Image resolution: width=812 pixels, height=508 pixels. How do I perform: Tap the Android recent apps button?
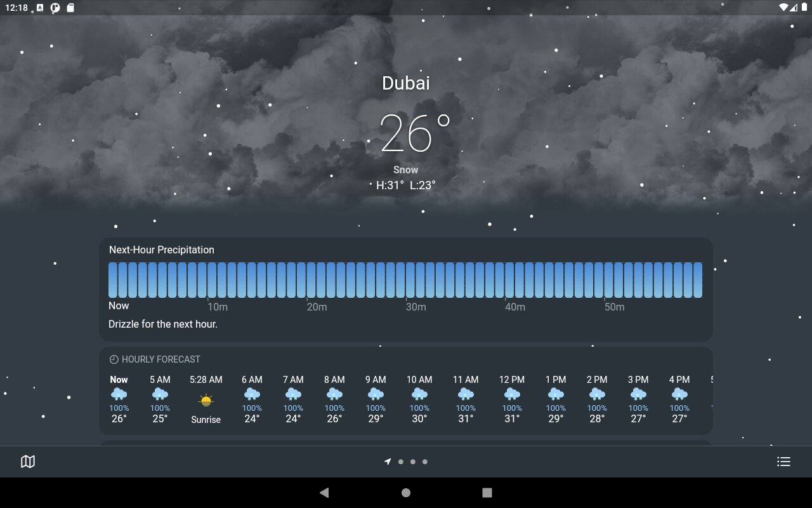click(x=487, y=493)
